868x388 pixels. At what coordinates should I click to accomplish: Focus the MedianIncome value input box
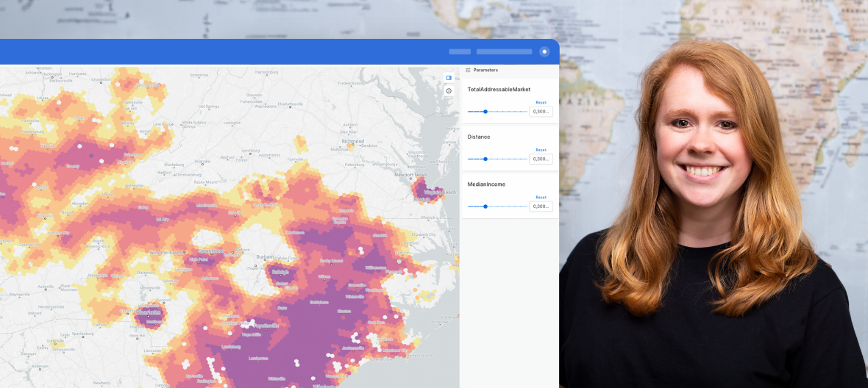click(541, 206)
